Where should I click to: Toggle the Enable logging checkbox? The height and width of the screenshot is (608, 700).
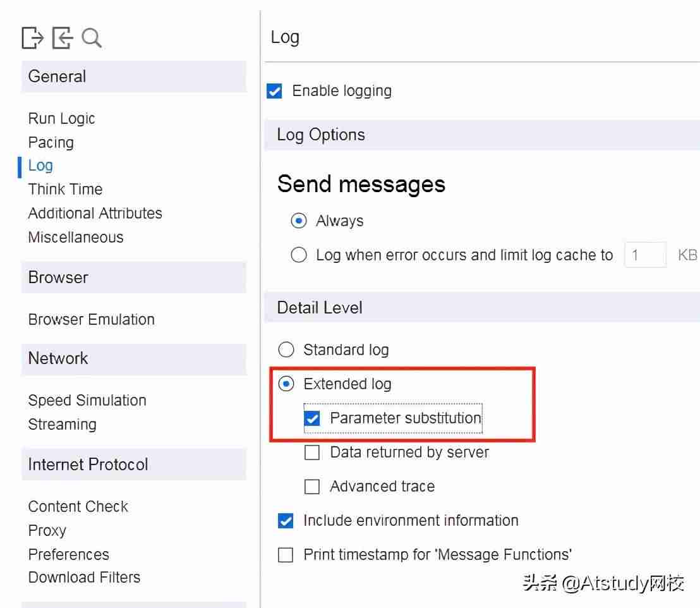pos(274,91)
